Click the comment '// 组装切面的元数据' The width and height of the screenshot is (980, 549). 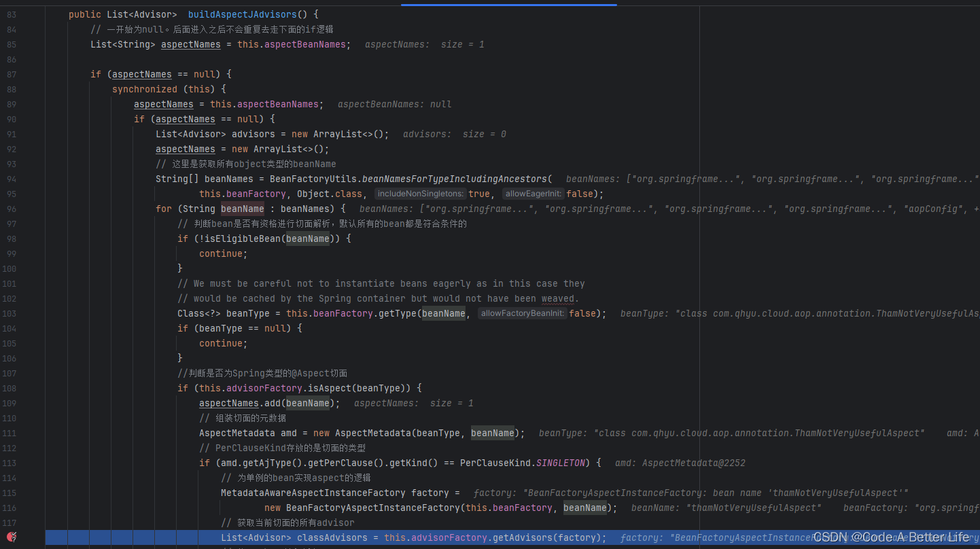pos(243,418)
